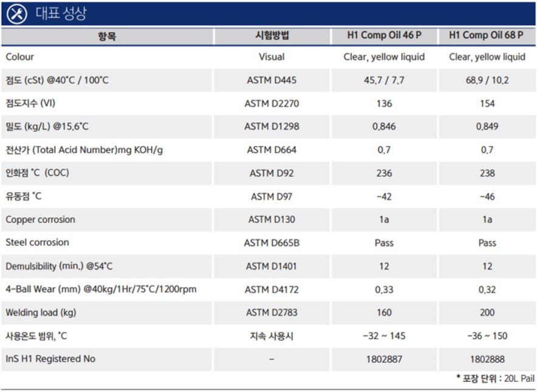This screenshot has height=392, width=537.
Task: Click the '유동점 °C' row label
Action: click(23, 196)
